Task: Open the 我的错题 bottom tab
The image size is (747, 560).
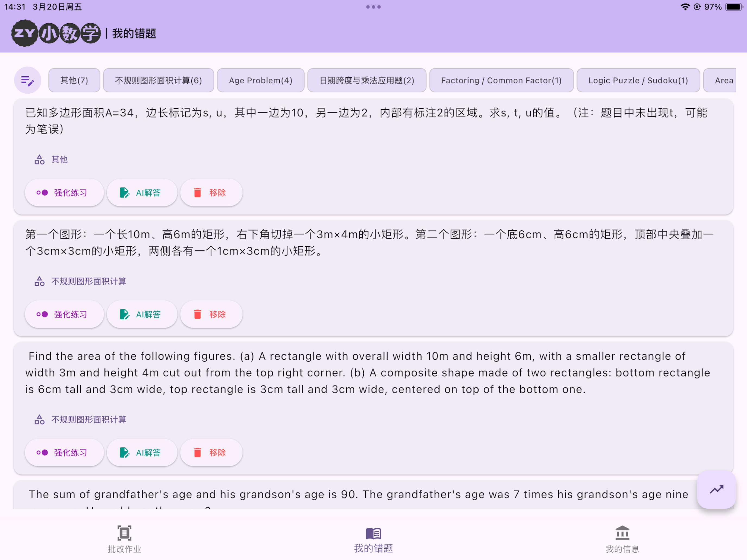Action: [373, 539]
